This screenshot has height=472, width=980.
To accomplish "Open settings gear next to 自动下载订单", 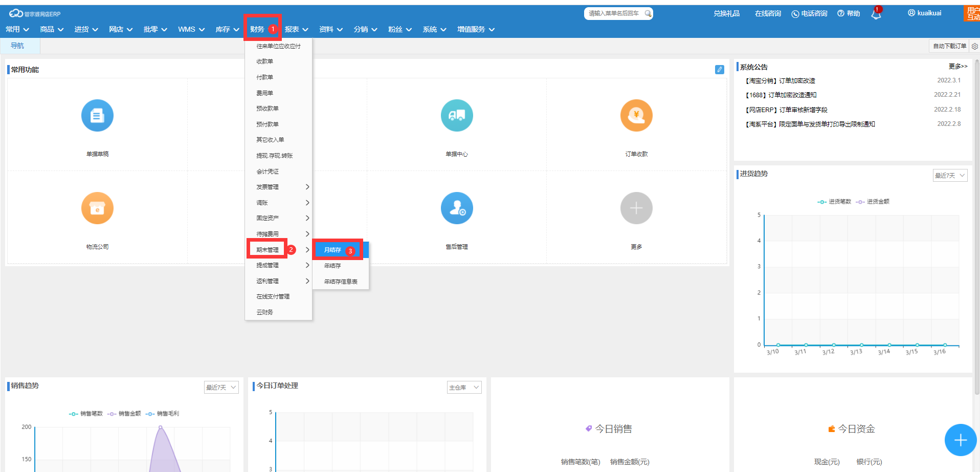I will pos(974,46).
